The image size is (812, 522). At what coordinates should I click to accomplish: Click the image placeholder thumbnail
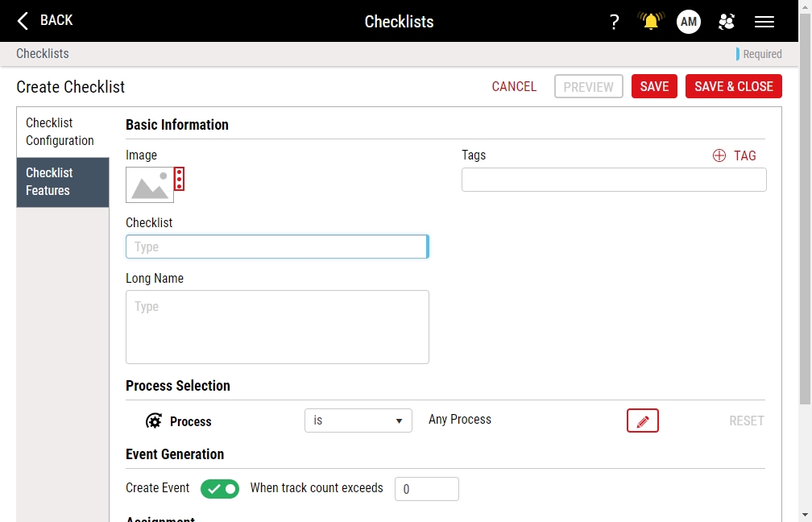pos(150,185)
